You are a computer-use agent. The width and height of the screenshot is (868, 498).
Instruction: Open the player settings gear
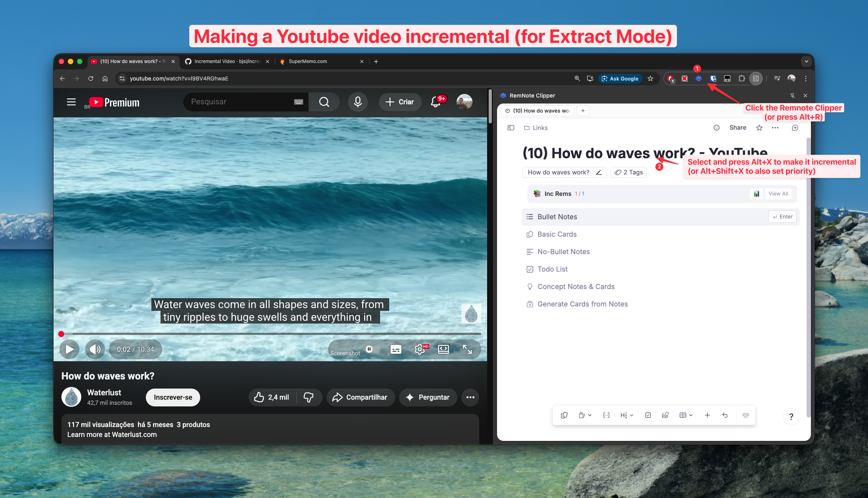point(420,349)
